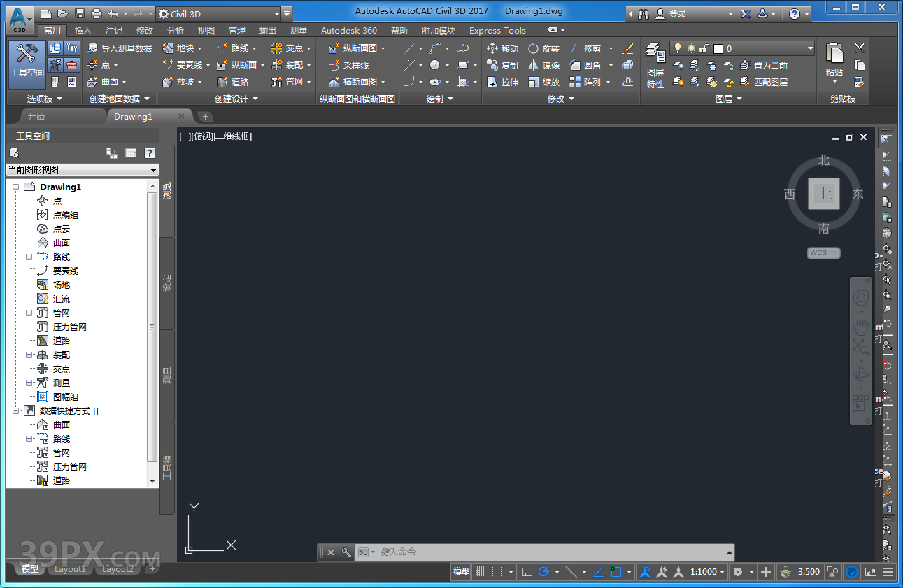Click the command line wrench customize icon
This screenshot has height=588, width=903.
coord(346,552)
